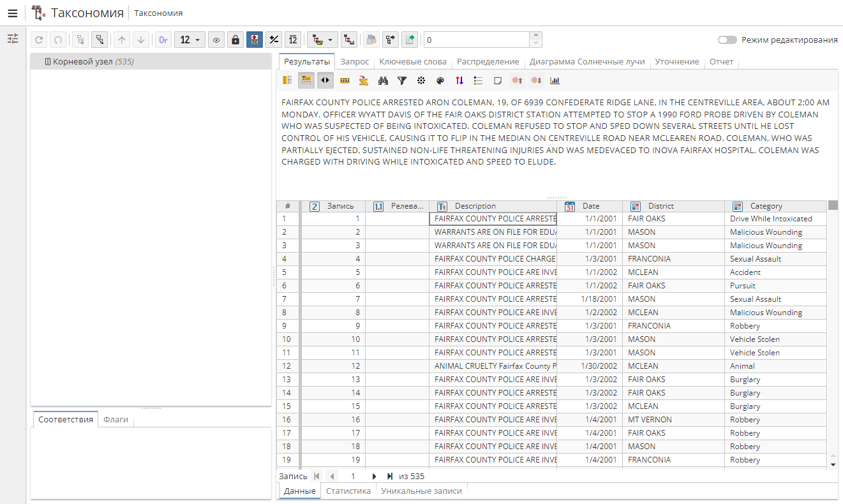Toggle the eye visibility button in toolbar
This screenshot has height=504, width=843.
click(216, 40)
